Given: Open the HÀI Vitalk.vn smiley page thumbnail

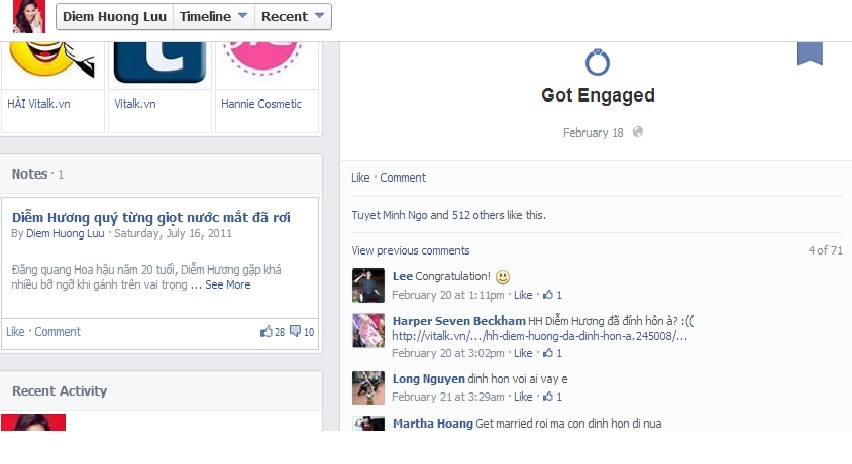Looking at the screenshot, I should click(x=52, y=60).
